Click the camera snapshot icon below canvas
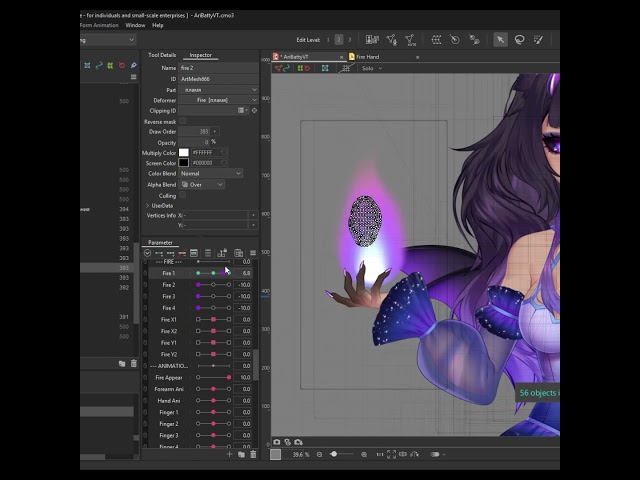 277,442
